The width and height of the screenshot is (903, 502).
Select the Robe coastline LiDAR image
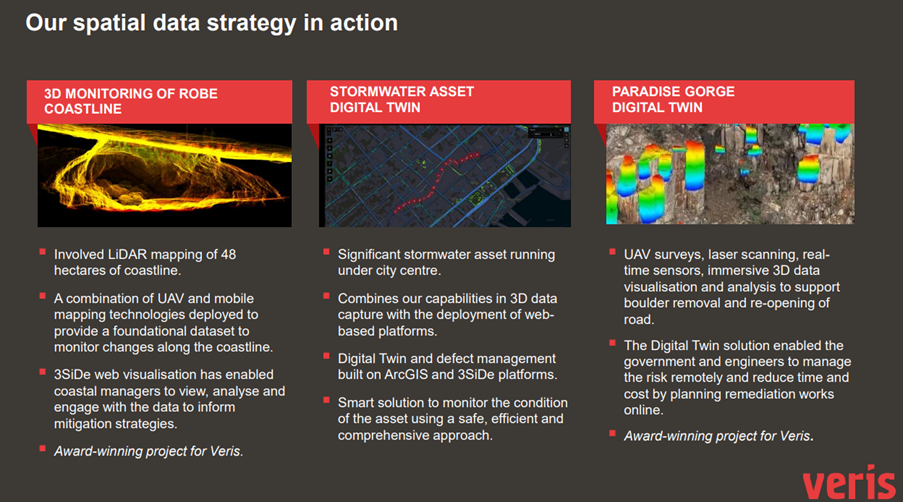164,173
